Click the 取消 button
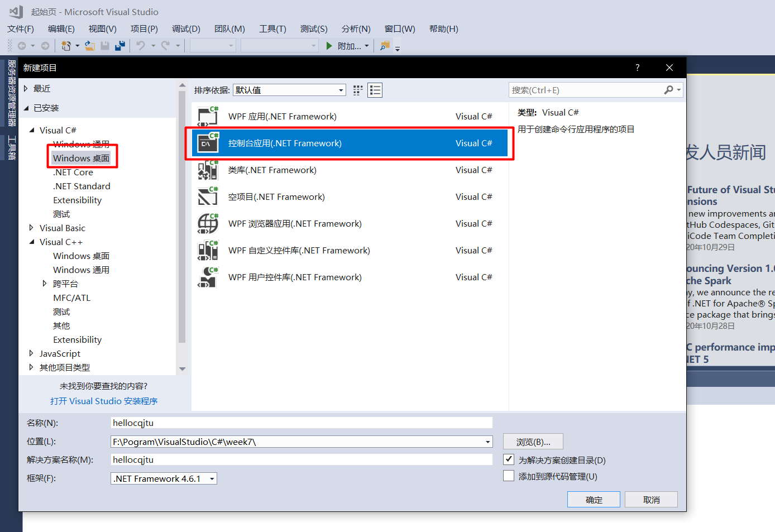Screen dimensions: 775x532 (x=651, y=500)
